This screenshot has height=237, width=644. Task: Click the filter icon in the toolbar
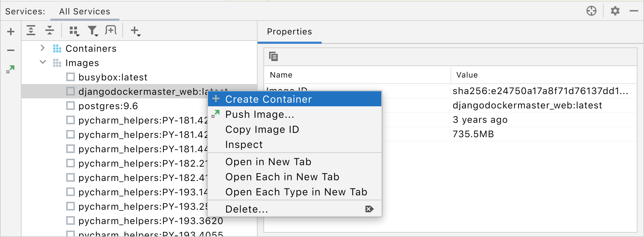pyautogui.click(x=92, y=31)
